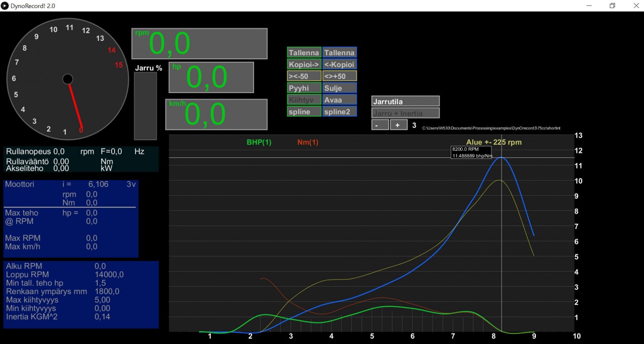Decrease the value with minus button
The image size is (644, 344).
point(380,125)
